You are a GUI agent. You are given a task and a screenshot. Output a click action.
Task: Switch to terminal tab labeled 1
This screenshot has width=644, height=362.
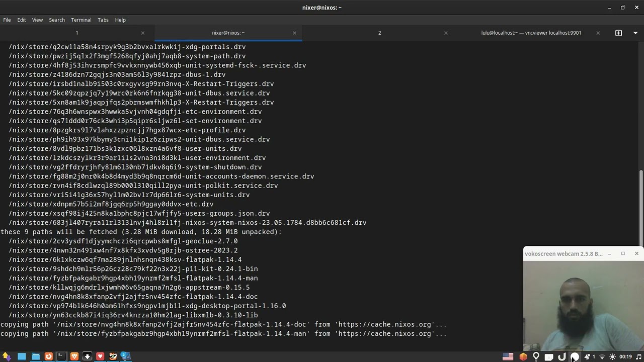click(x=76, y=33)
